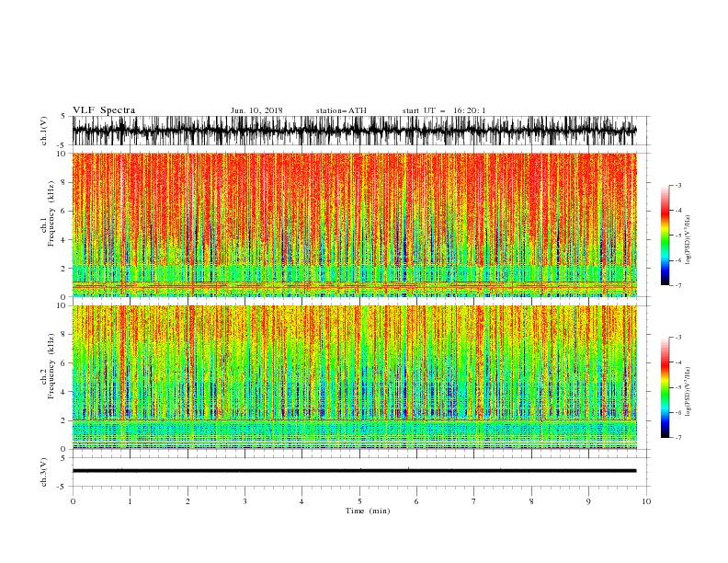Click the "ch.1(V)" axis label

[44, 131]
